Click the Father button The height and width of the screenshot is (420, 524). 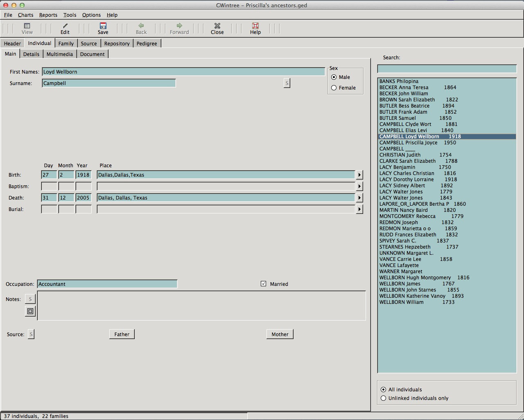(x=122, y=335)
